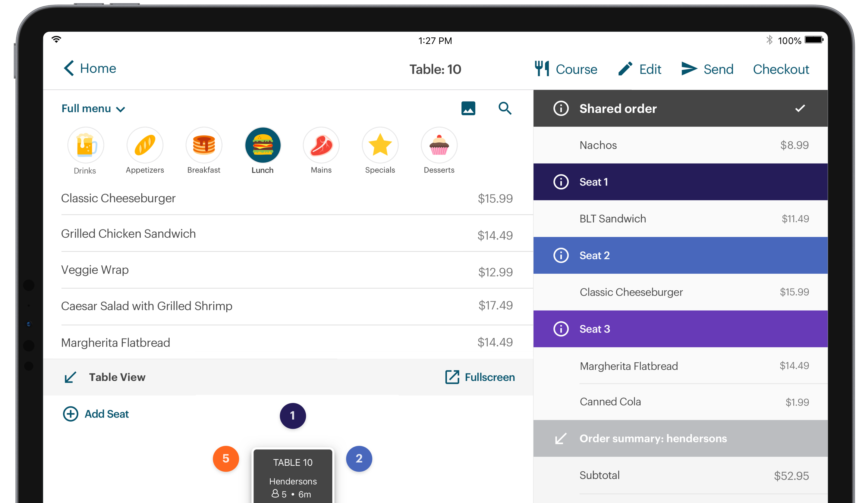Tap the Drinks category label
This screenshot has height=503, width=868.
85,171
